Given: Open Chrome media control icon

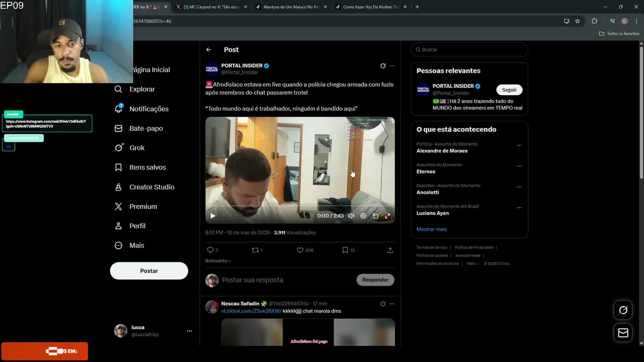Looking at the screenshot, I should [612, 21].
